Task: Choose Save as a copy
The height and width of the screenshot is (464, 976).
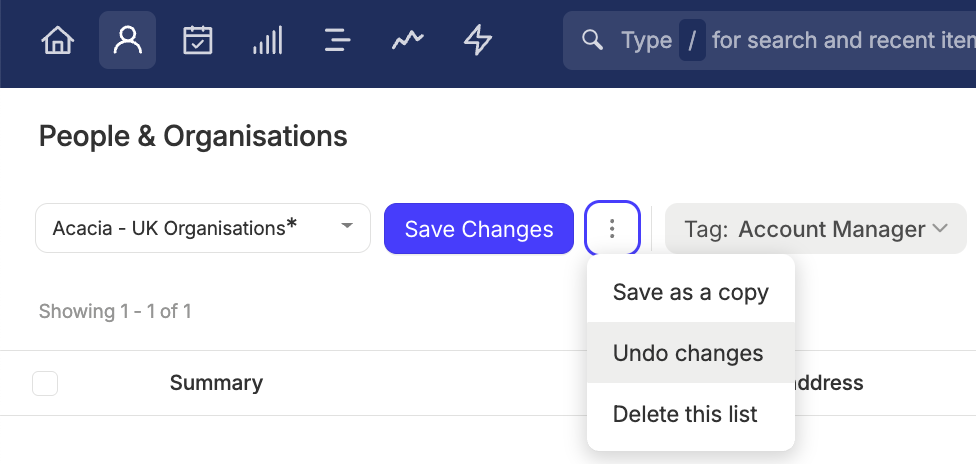Action: [x=691, y=292]
